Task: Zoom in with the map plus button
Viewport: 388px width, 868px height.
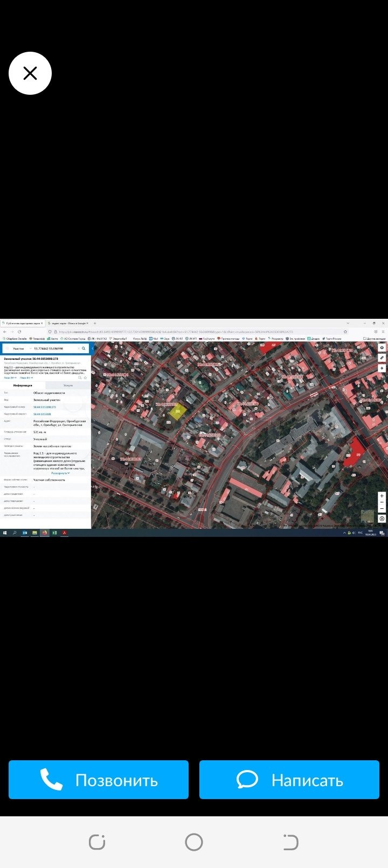Action: (x=382, y=495)
